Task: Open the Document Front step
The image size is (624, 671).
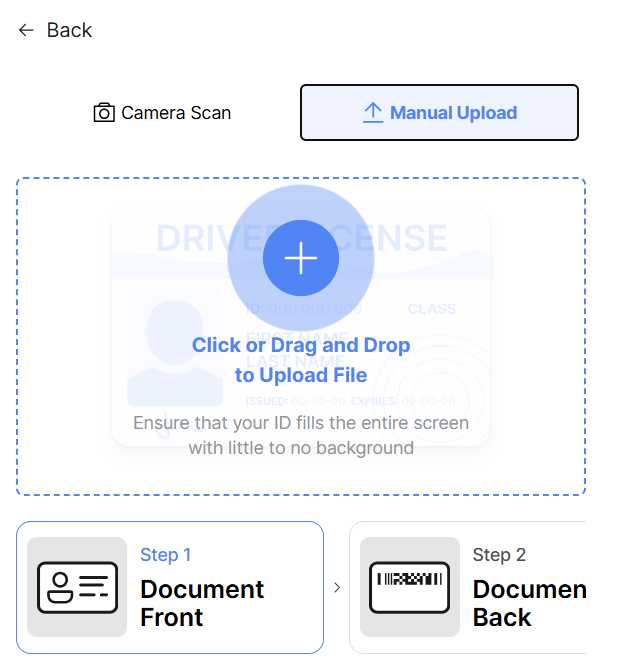Action: (202, 603)
